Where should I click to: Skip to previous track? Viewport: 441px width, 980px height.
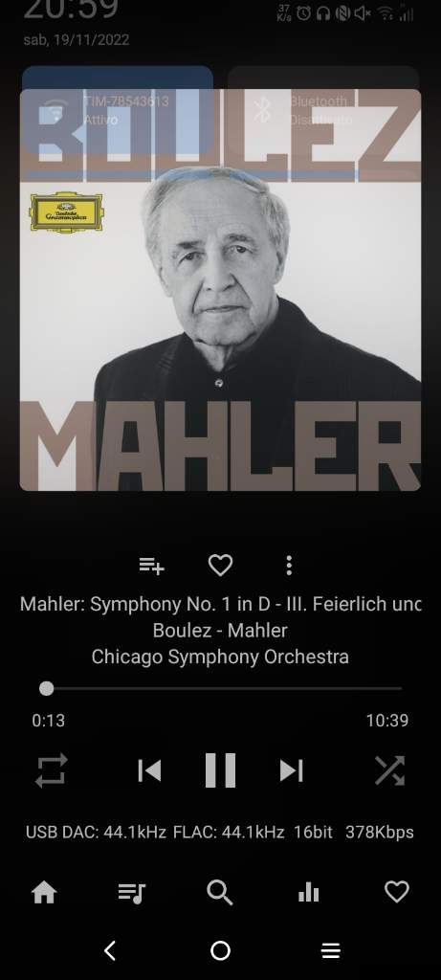(x=149, y=770)
